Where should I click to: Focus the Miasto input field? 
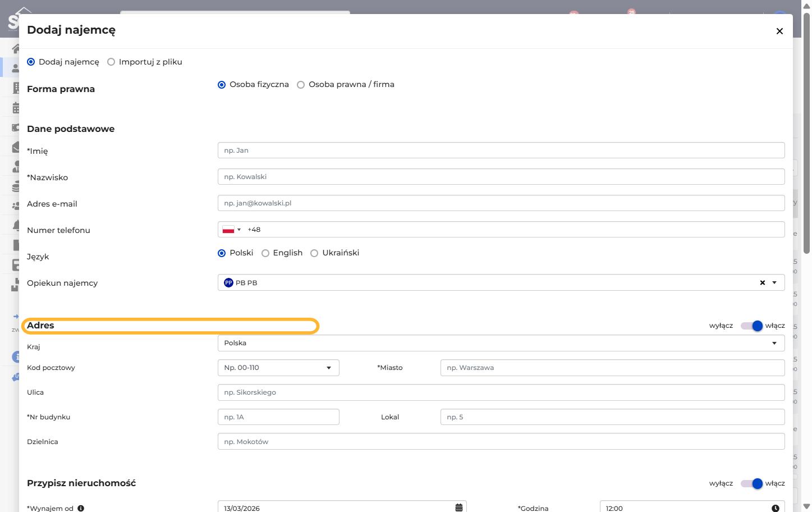pos(613,368)
